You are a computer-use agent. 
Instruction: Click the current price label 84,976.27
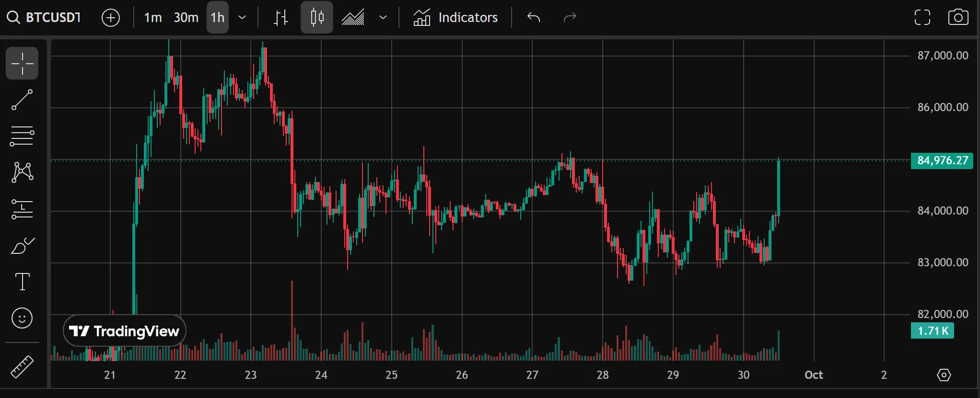(x=942, y=160)
